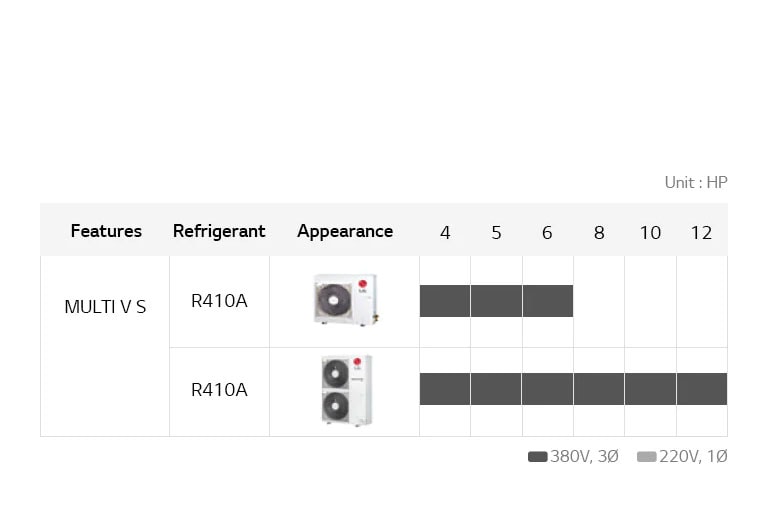The width and height of the screenshot is (768, 525).
Task: Select the 10 HP column header
Action: tap(650, 233)
